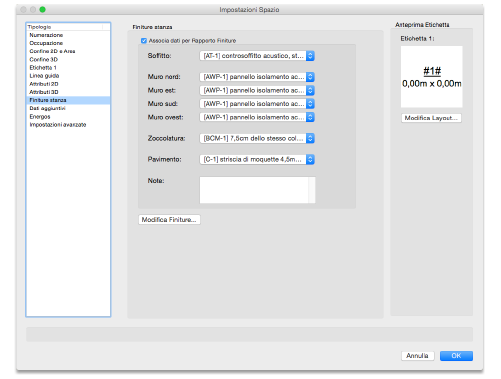Open Impostazioni avanzate pane
501x379 pixels.
coord(68,125)
